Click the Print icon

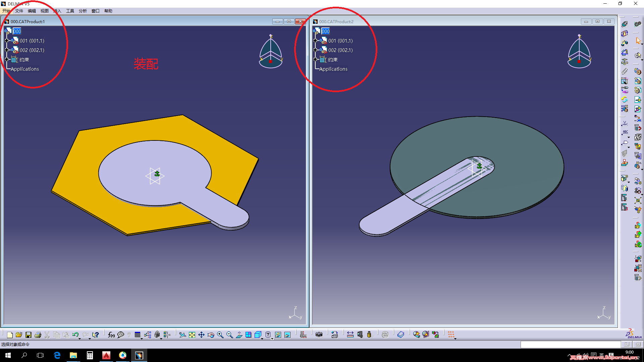(x=38, y=335)
